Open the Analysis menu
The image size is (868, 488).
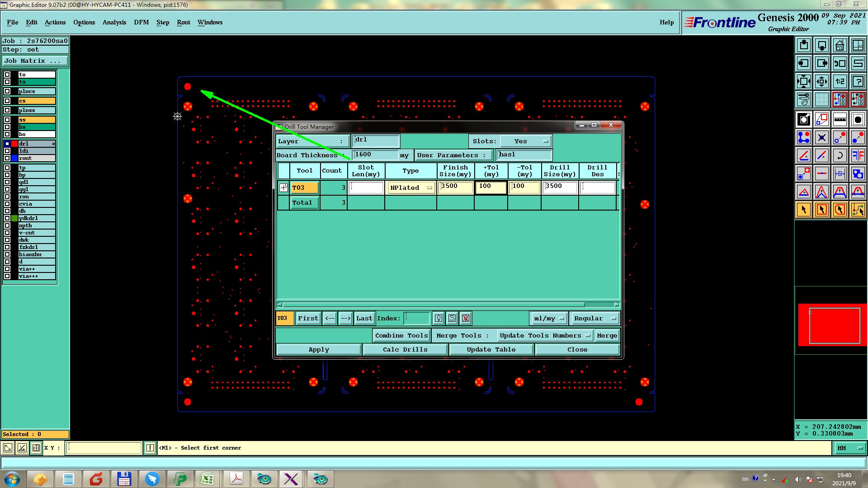[114, 22]
